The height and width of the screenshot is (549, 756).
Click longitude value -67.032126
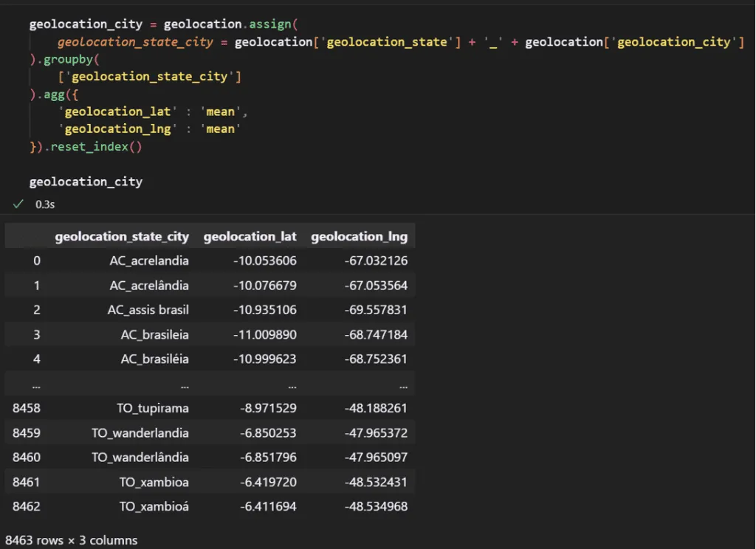[376, 260]
